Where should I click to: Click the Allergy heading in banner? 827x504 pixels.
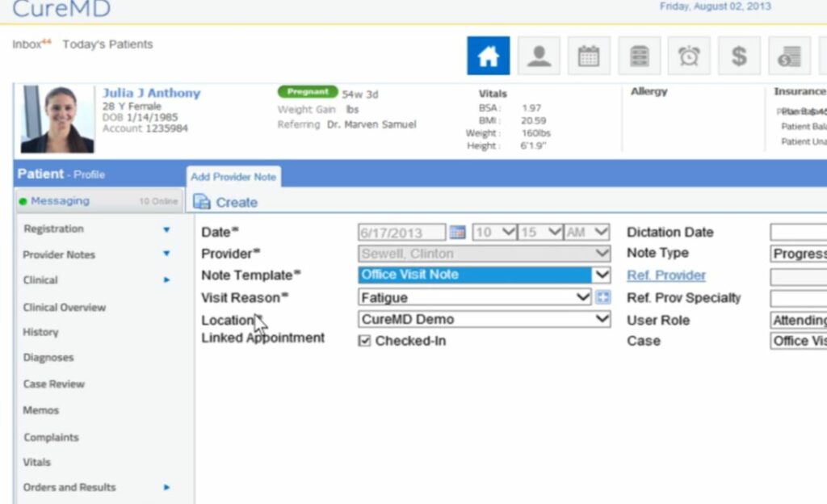point(649,91)
